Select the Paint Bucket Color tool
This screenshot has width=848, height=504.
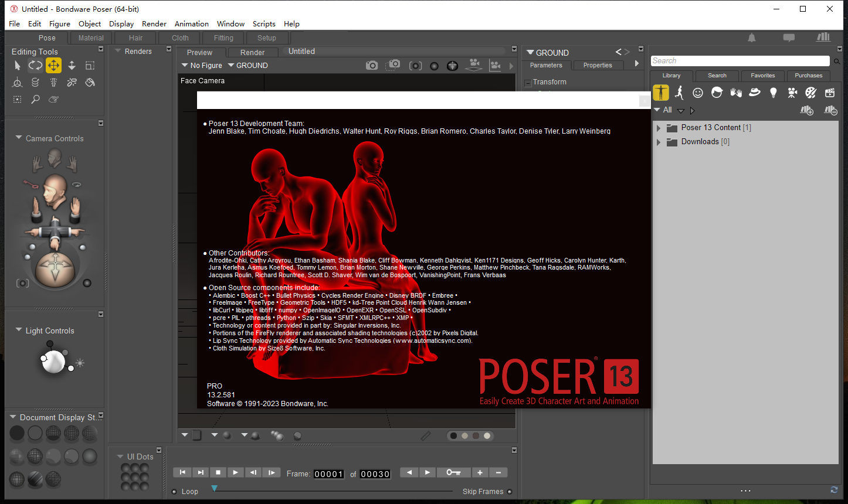point(90,83)
